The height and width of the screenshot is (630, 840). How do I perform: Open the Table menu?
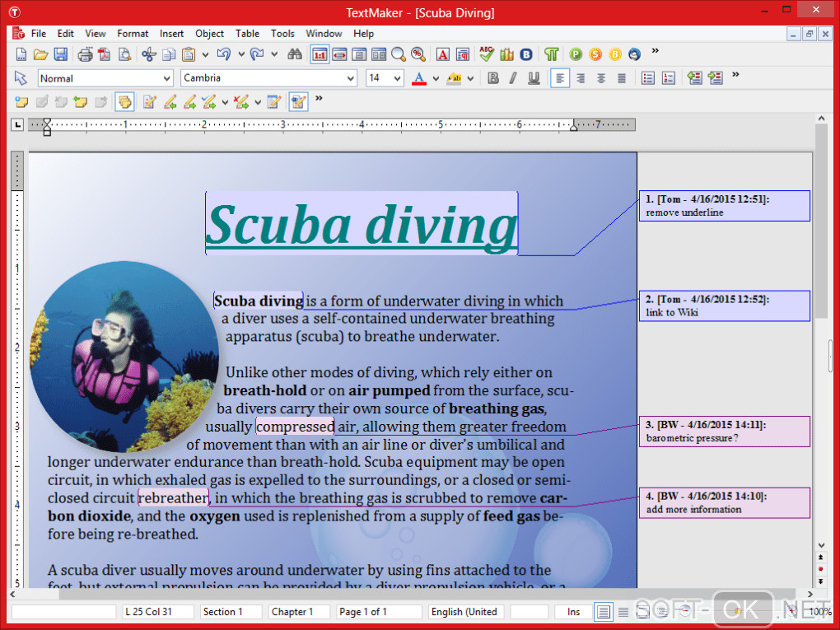click(x=247, y=34)
